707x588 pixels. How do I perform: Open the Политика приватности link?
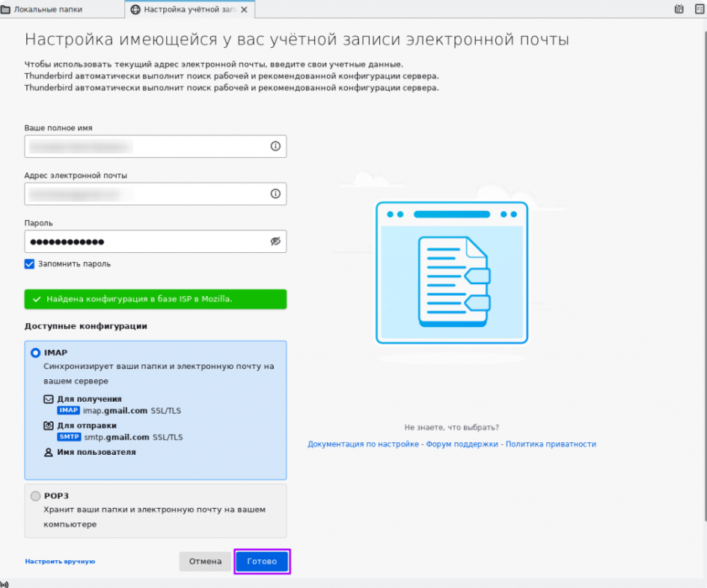coord(551,444)
